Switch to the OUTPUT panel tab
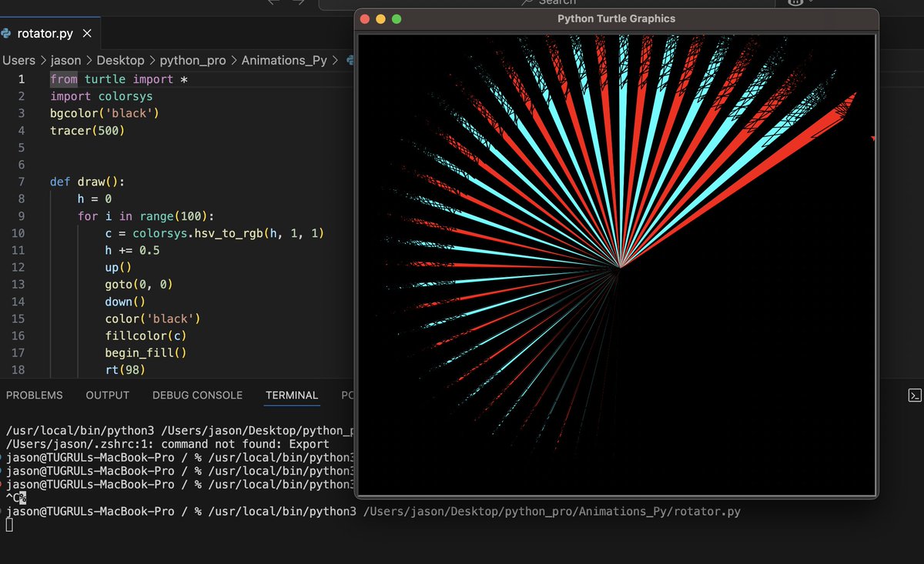924x564 pixels. click(x=107, y=395)
